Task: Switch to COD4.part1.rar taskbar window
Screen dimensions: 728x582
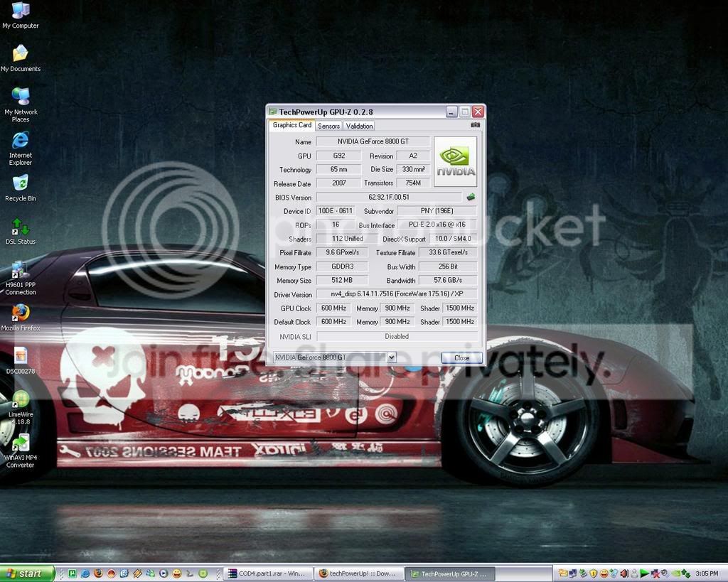Action: coord(268,573)
